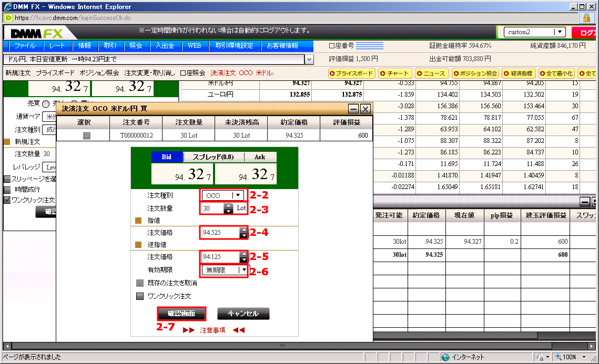Open the 経済指標 toolbar button

pyautogui.click(x=518, y=73)
